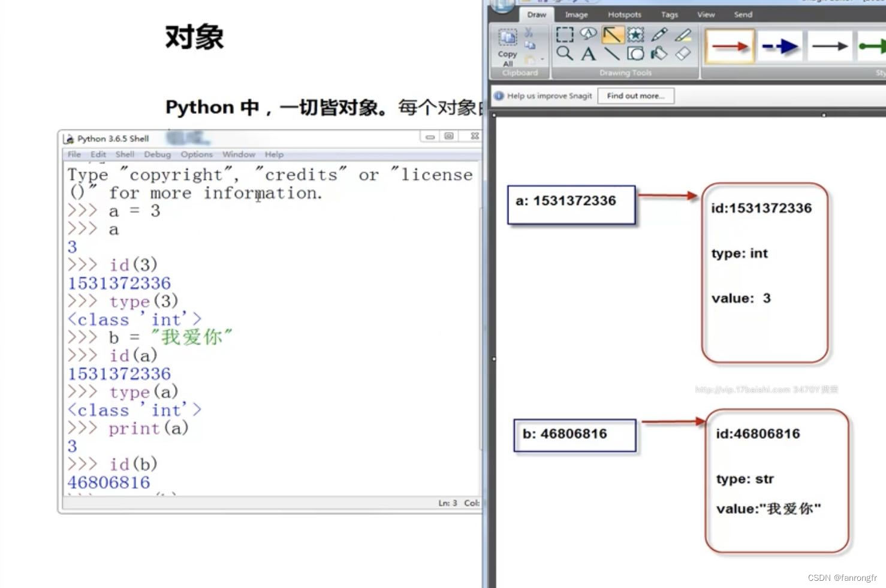Screen dimensions: 886x588
Task: Click the Snagit canvas left-edge resize handle
Action: (494, 359)
